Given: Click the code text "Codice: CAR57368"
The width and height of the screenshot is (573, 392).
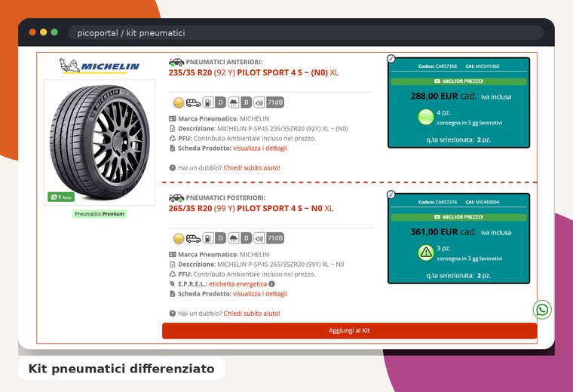Looking at the screenshot, I should coord(437,66).
